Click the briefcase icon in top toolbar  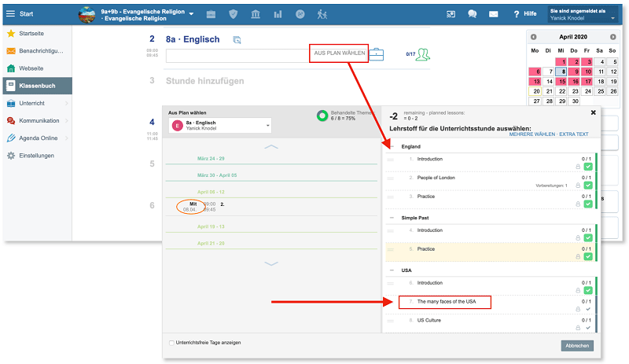pos(211,14)
